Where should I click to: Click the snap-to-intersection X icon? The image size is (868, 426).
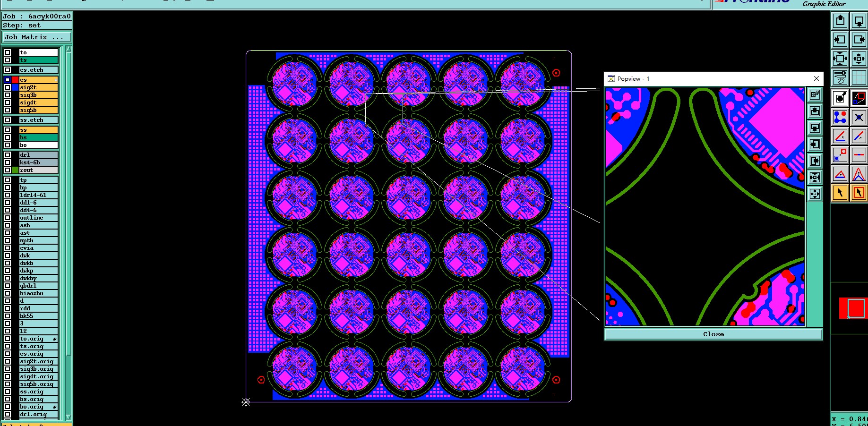point(859,117)
